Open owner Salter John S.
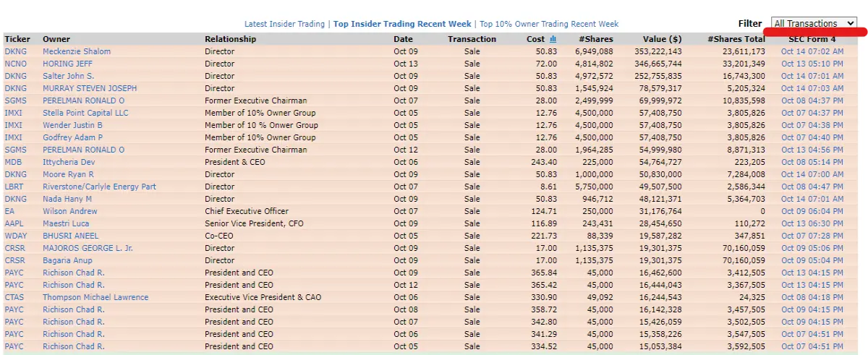The width and height of the screenshot is (868, 355). point(68,76)
